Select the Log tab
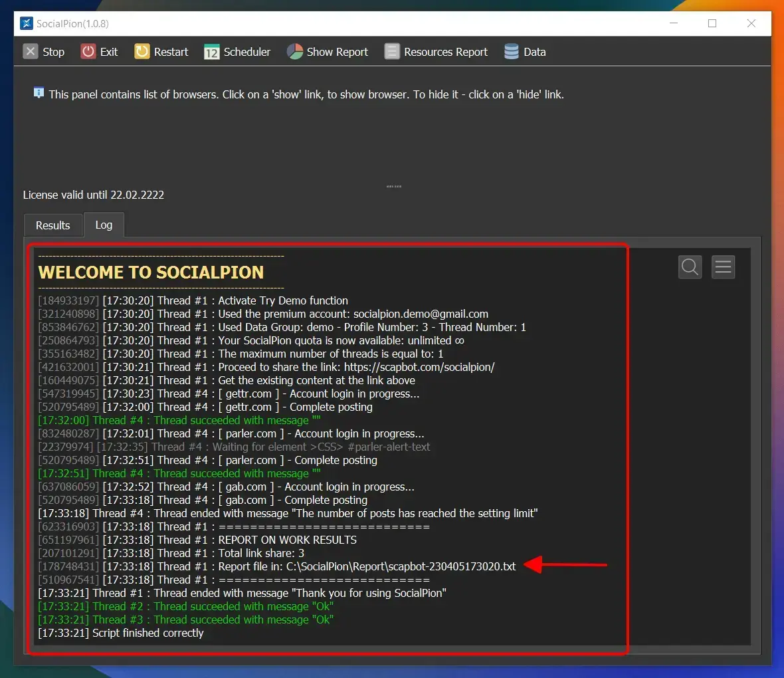The image size is (784, 678). point(104,225)
